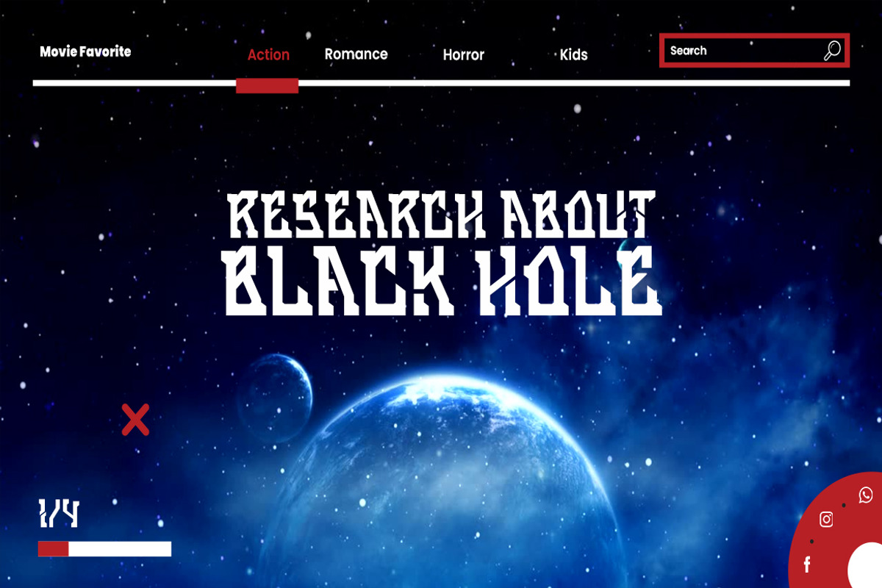Click the red X close icon
882x588 pixels.
pos(135,420)
